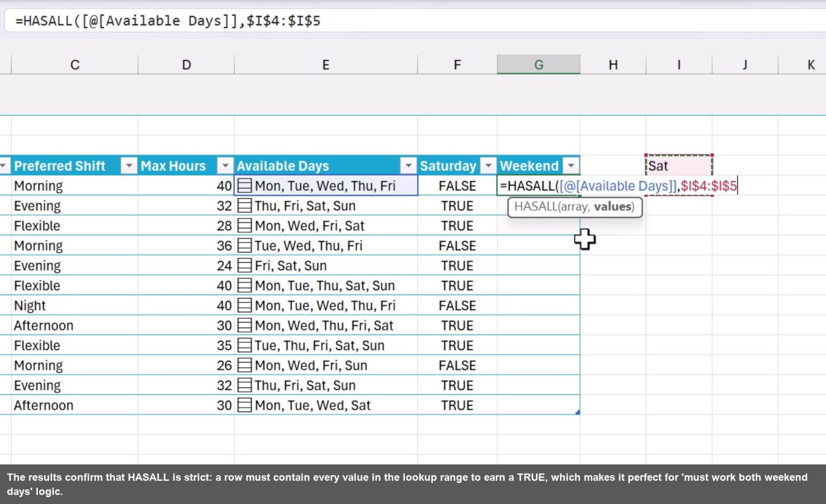Screen dimensions: 826x504
Task: Click the Max Hours cell showing 24
Action: (x=186, y=266)
